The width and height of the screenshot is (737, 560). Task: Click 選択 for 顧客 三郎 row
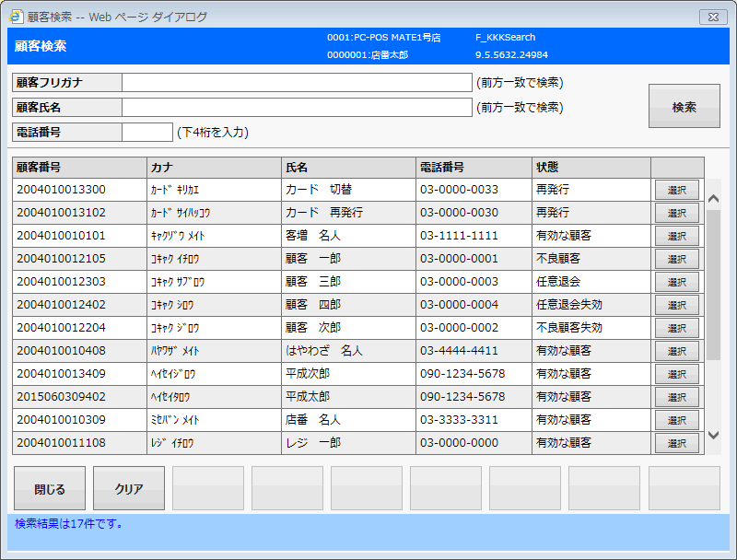(677, 282)
